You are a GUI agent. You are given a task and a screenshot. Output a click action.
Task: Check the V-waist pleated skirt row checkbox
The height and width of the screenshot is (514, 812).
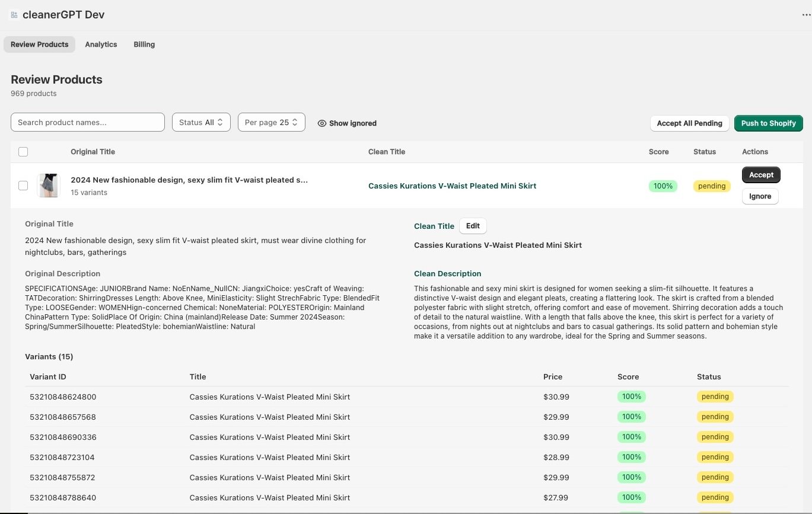pyautogui.click(x=23, y=186)
